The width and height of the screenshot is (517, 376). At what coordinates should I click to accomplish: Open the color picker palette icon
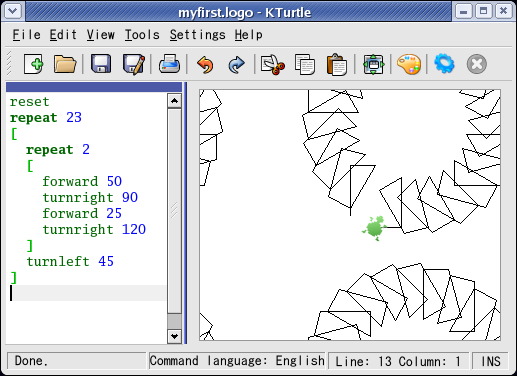coord(409,64)
